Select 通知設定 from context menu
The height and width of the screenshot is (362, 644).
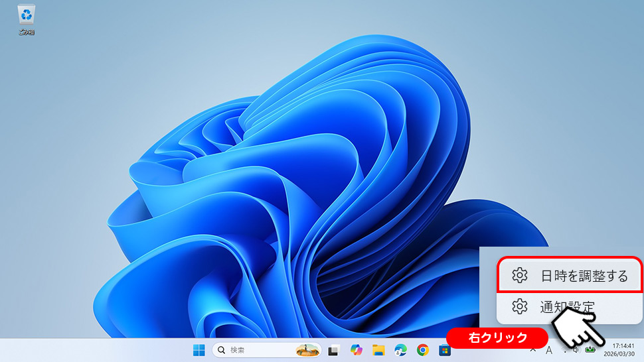pyautogui.click(x=567, y=307)
